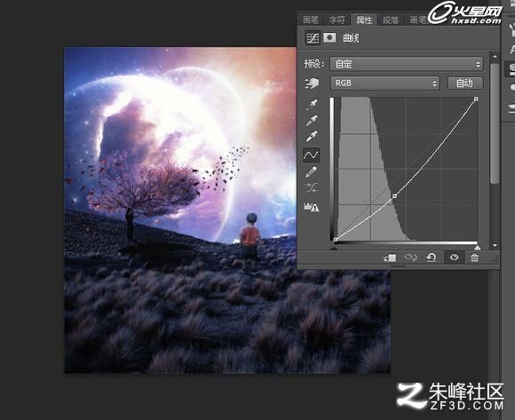Reset adjustment to defaults button
The height and width of the screenshot is (420, 515).
[432, 258]
